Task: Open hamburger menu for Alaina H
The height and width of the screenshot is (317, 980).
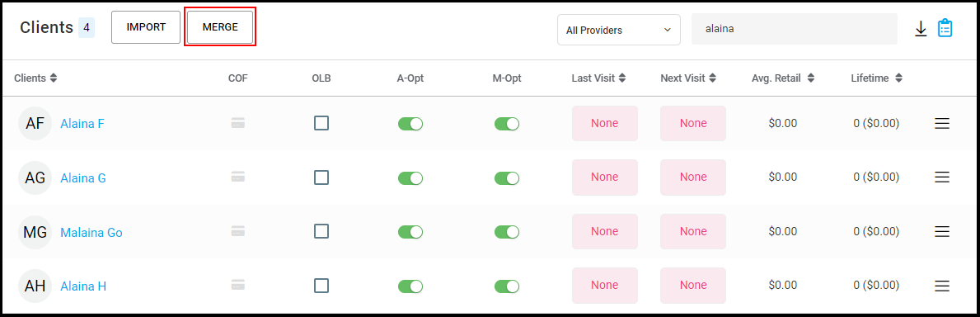Action: [942, 286]
